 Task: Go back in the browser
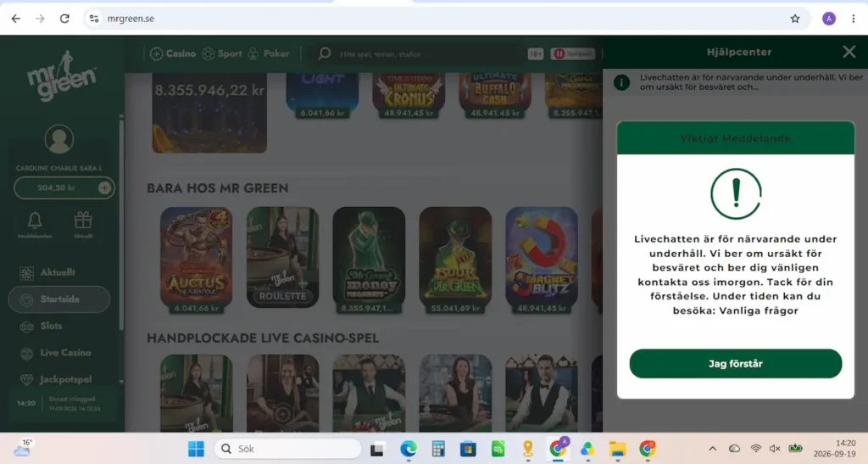point(15,19)
